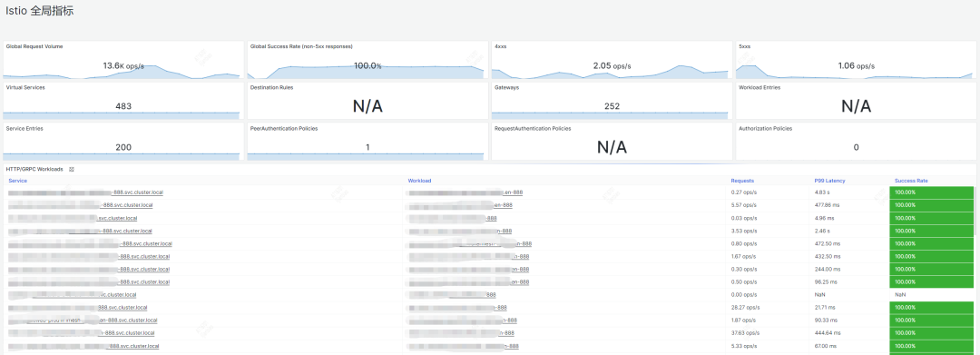Open the workload link in the 28.27 ops/s row
This screenshot has width=980, height=355.
pyautogui.click(x=456, y=308)
